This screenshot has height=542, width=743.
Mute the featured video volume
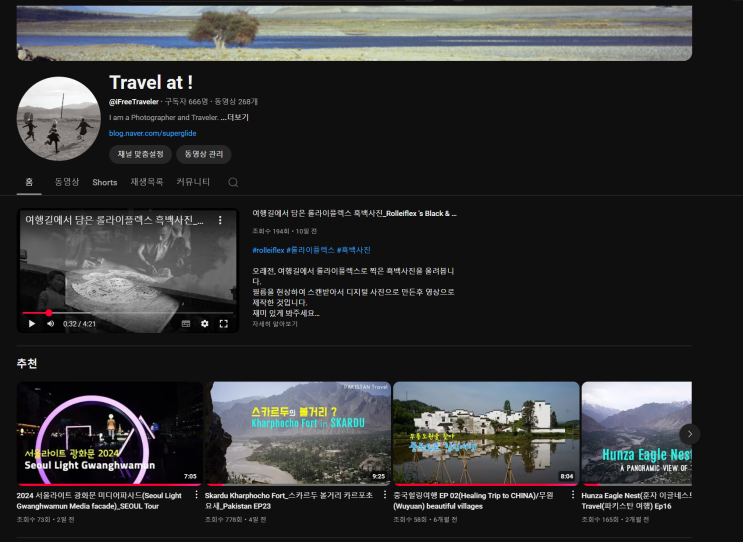(51, 324)
